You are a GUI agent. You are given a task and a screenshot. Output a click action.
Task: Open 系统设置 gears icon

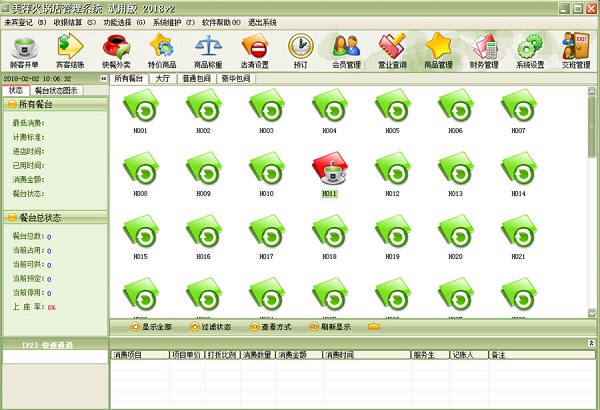[x=530, y=51]
